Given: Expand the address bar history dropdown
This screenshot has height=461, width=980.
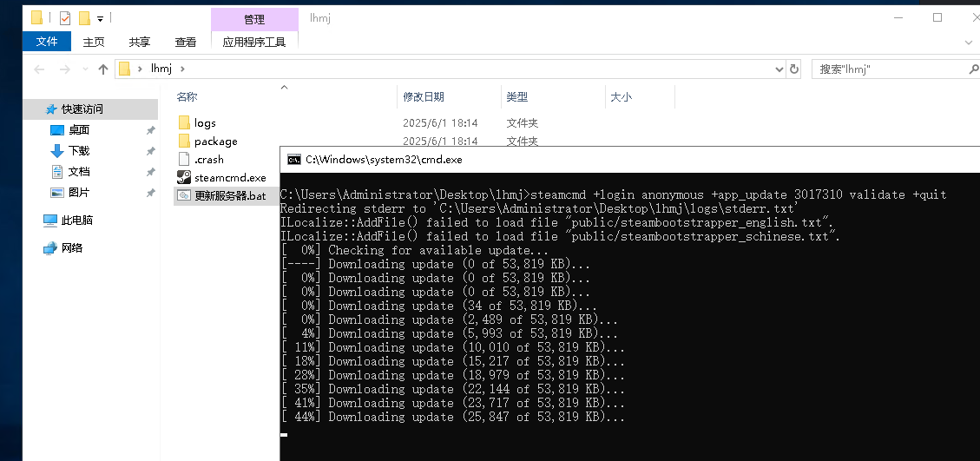Looking at the screenshot, I should (x=779, y=69).
